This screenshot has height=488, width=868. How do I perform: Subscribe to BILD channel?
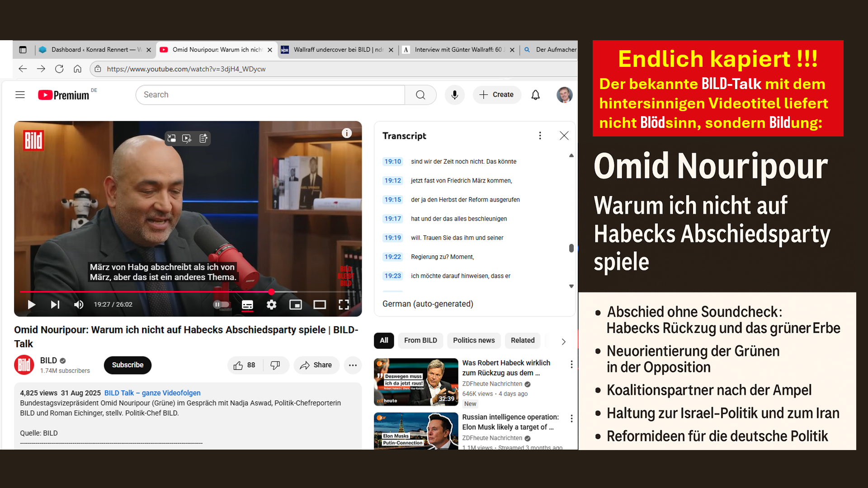tap(127, 365)
